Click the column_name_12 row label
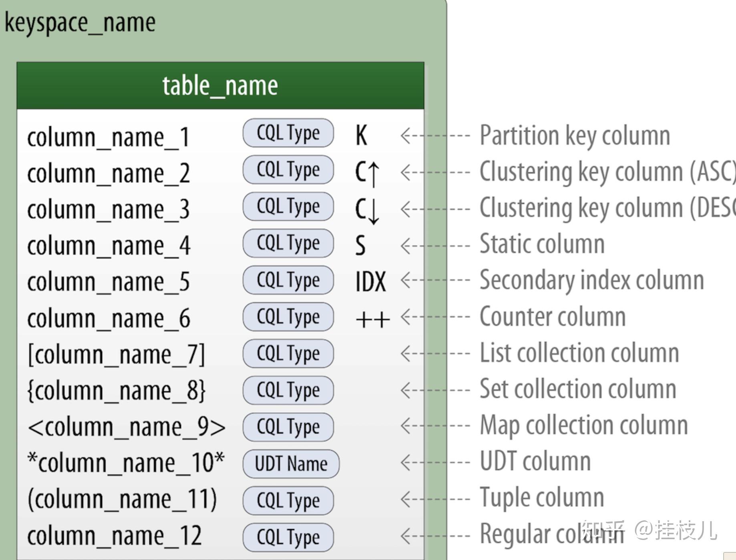 coord(114,536)
